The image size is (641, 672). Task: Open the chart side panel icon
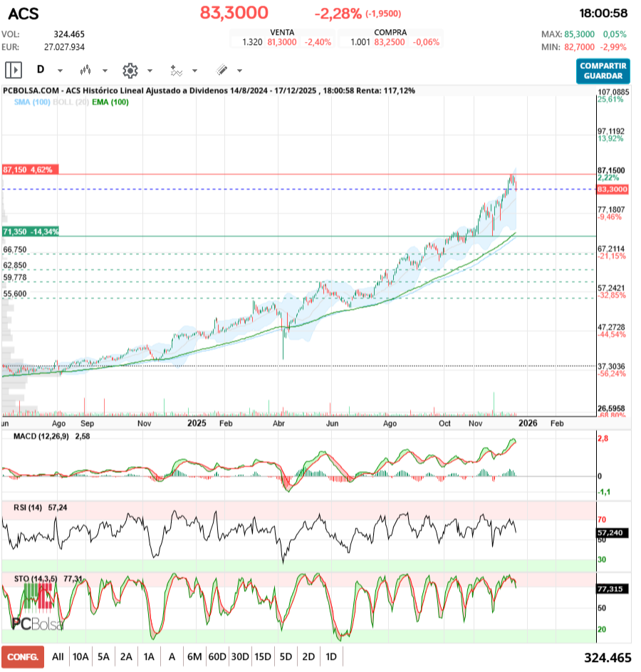[14, 71]
